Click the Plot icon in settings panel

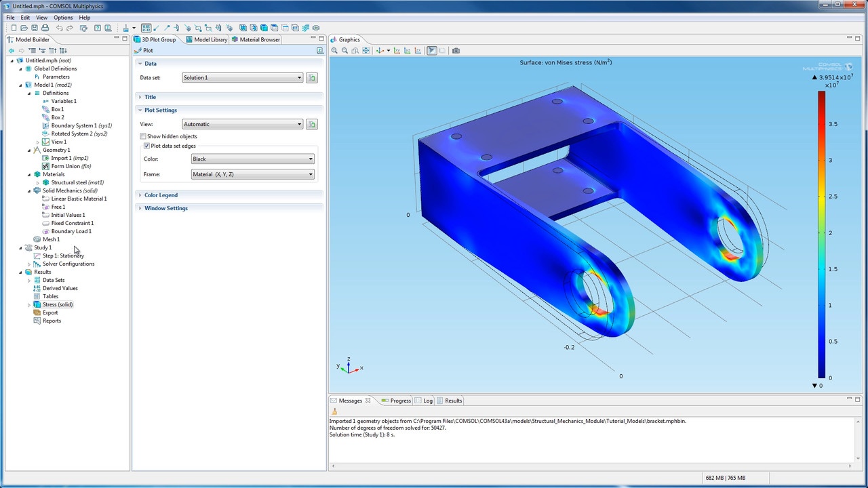138,51
